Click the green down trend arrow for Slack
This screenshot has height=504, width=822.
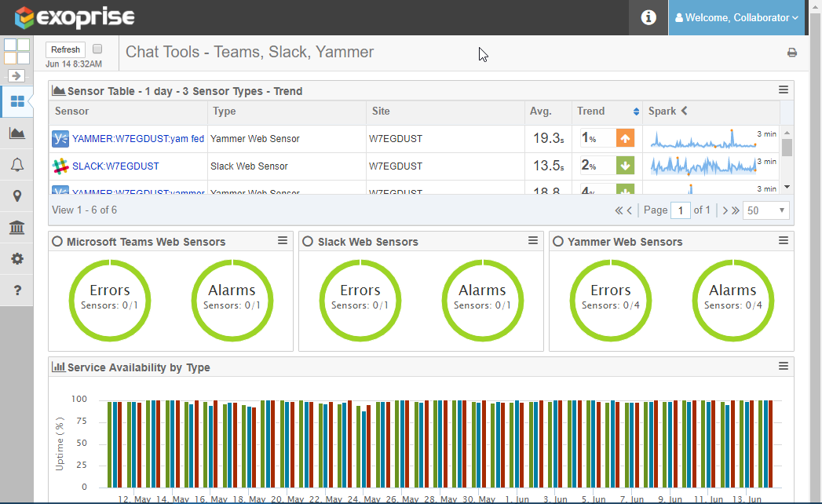tap(625, 166)
